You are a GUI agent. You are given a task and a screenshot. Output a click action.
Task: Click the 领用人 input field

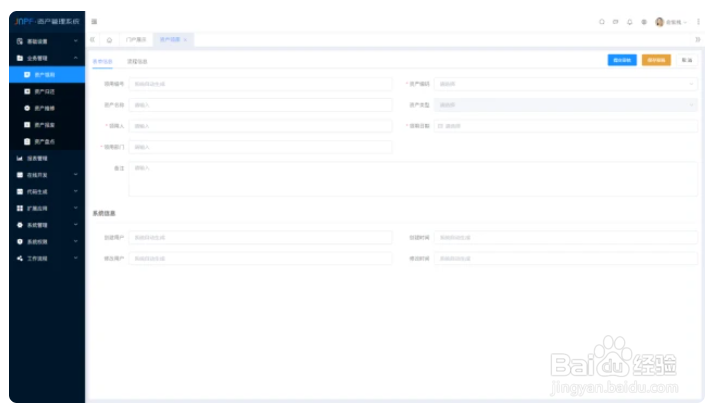(x=261, y=126)
